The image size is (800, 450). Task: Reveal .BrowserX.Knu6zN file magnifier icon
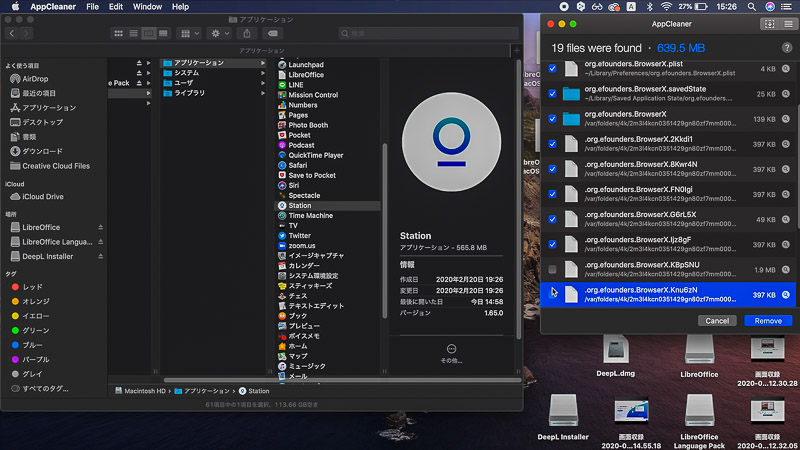click(786, 294)
